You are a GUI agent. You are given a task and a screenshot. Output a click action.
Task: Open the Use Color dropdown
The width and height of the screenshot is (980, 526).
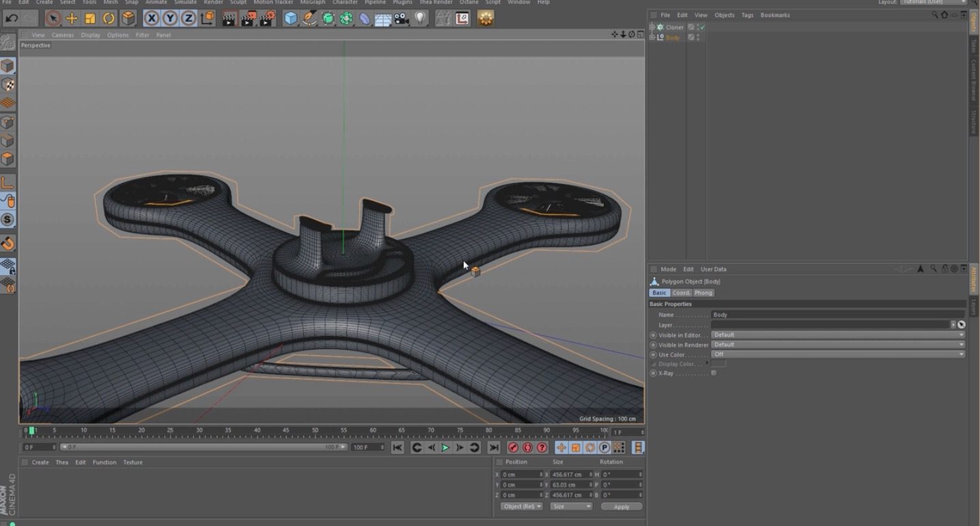(838, 355)
